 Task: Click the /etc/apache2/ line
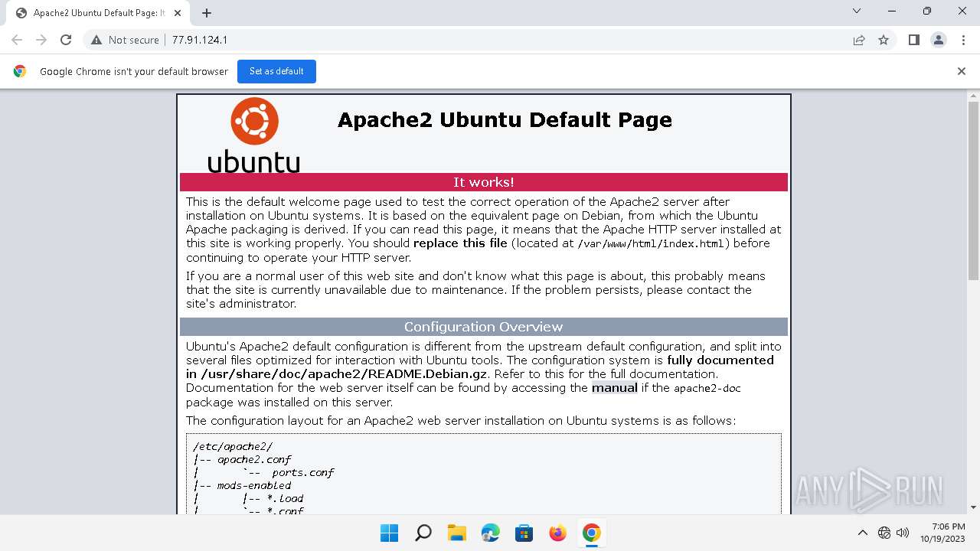coord(233,446)
